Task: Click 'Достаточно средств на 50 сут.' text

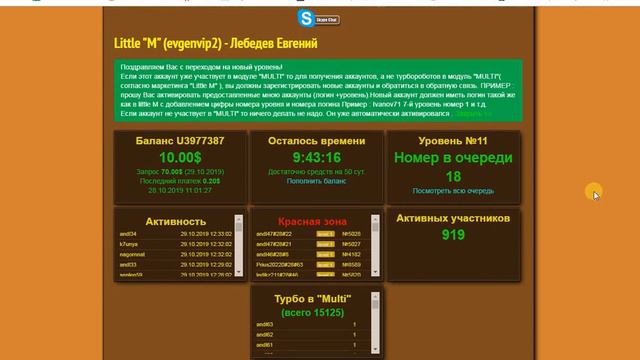Action: 316,172
